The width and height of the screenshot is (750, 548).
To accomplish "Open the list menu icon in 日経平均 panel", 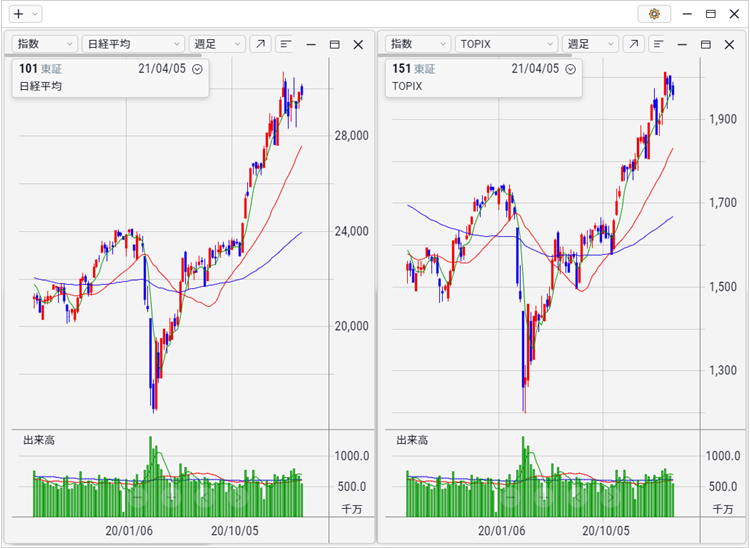I will pos(286,44).
